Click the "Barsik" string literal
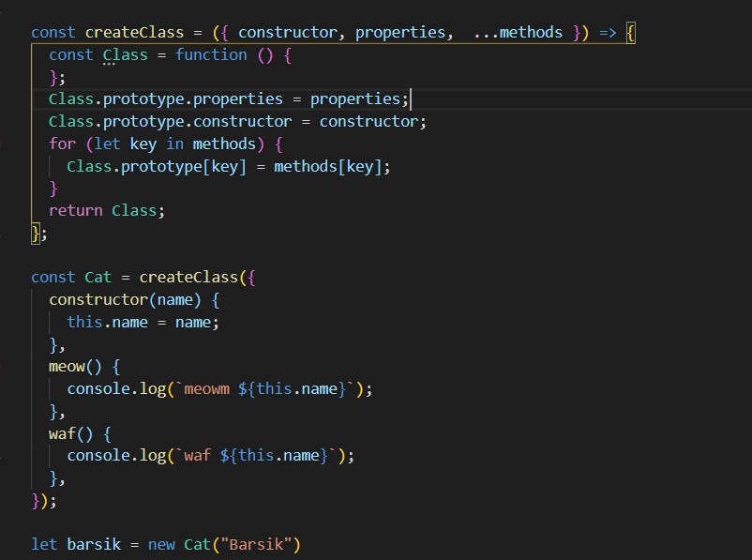752x560 pixels. tap(257, 544)
